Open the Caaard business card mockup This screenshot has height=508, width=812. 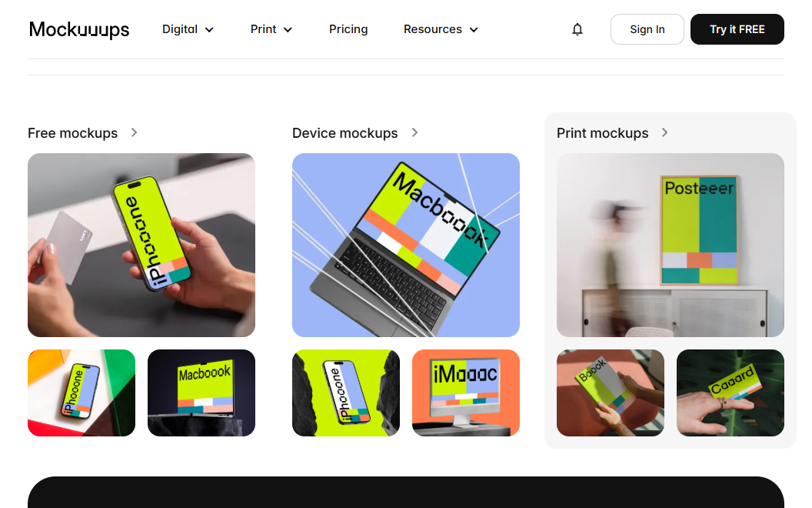pyautogui.click(x=730, y=393)
